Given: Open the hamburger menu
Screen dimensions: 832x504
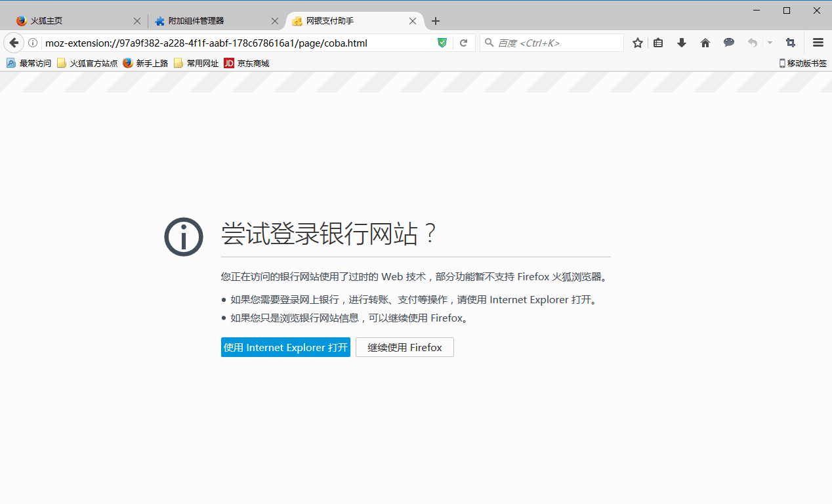Looking at the screenshot, I should click(x=818, y=43).
